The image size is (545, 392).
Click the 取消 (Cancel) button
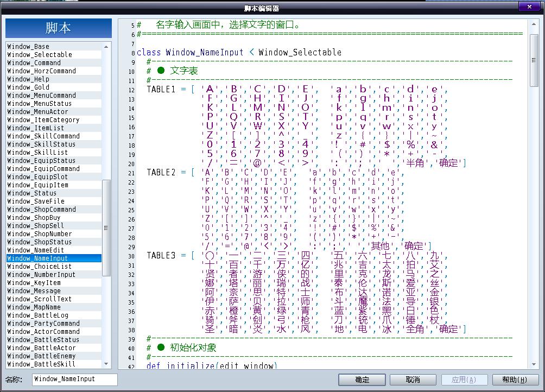click(x=413, y=380)
